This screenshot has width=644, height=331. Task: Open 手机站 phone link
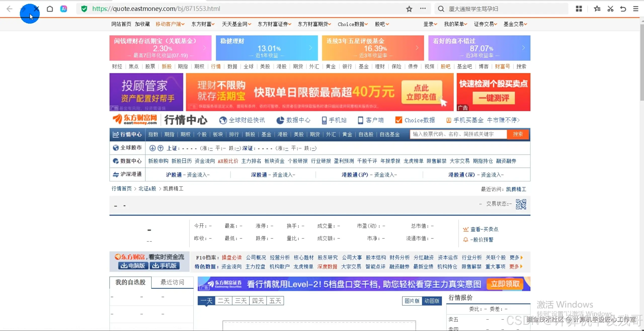(x=334, y=120)
